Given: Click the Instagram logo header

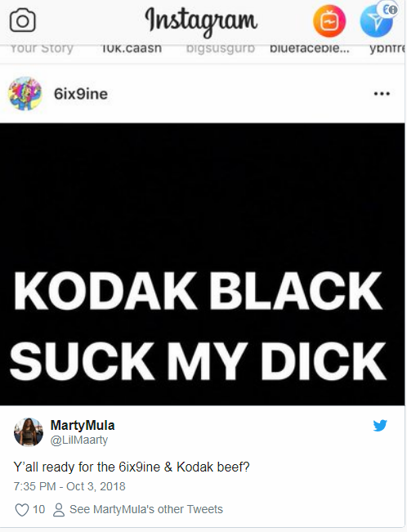Looking at the screenshot, I should pyautogui.click(x=201, y=22).
